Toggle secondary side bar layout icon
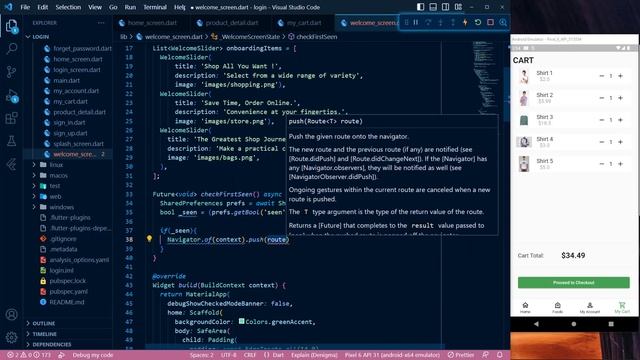The height and width of the screenshot is (360, 640). (x=446, y=7)
